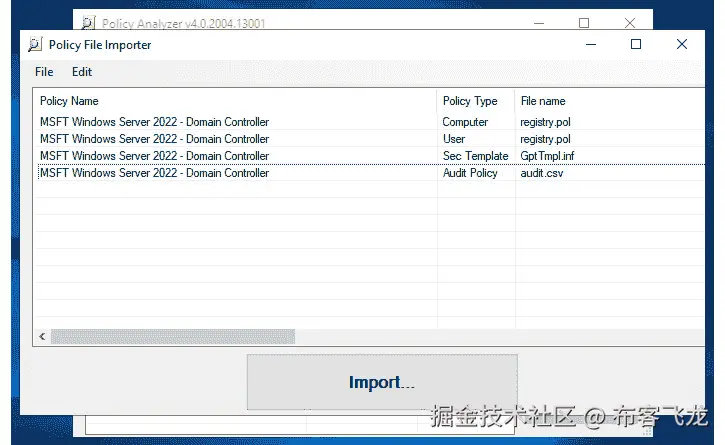
Task: Sort by Policy Type column header
Action: click(x=470, y=101)
